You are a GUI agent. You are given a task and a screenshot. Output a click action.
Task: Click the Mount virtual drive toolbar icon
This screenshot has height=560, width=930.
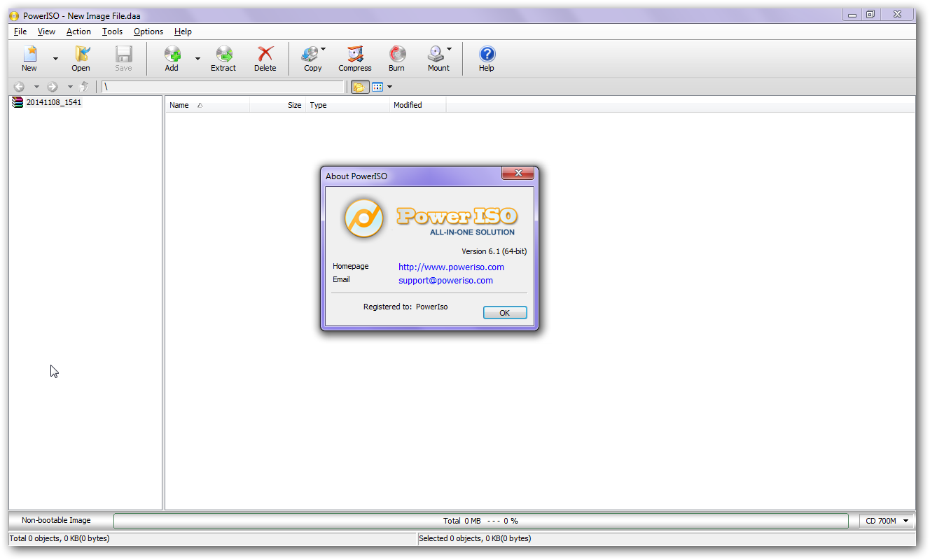point(436,55)
